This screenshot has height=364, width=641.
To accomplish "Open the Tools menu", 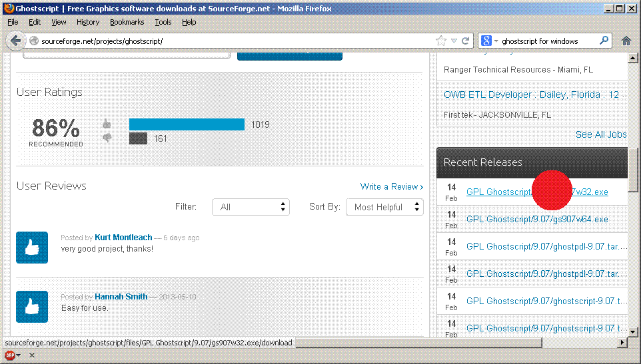I will (163, 22).
